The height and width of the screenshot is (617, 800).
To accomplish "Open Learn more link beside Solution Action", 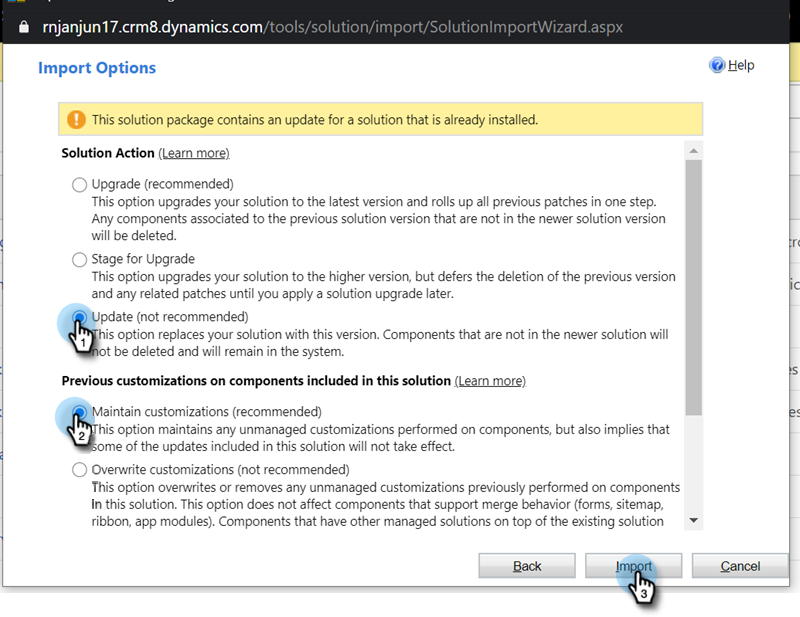I will pyautogui.click(x=194, y=153).
